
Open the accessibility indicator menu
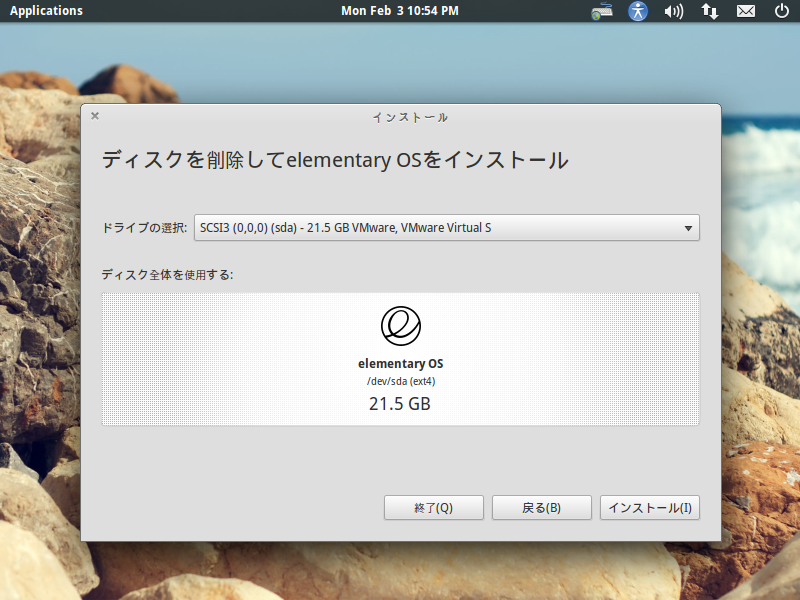coord(638,11)
